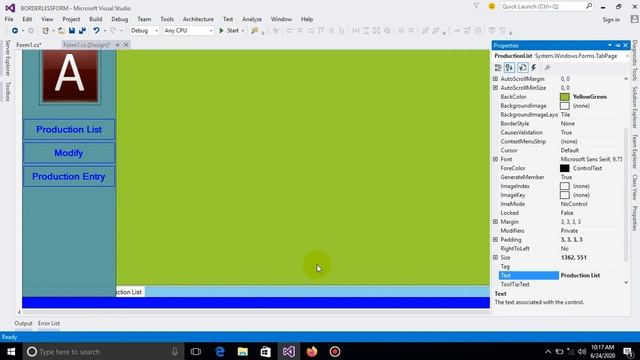Open the Windows Start menu
640x360 pixels.
point(11,351)
